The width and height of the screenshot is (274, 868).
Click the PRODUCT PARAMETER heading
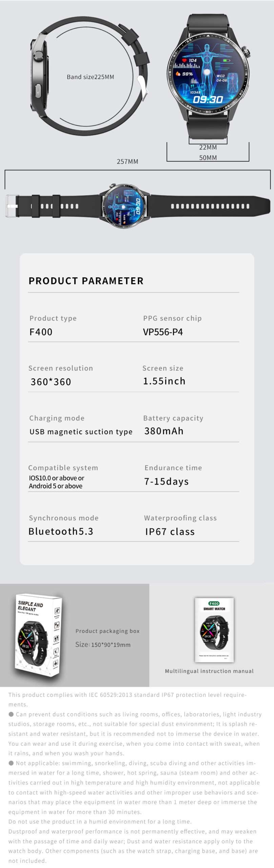(86, 281)
